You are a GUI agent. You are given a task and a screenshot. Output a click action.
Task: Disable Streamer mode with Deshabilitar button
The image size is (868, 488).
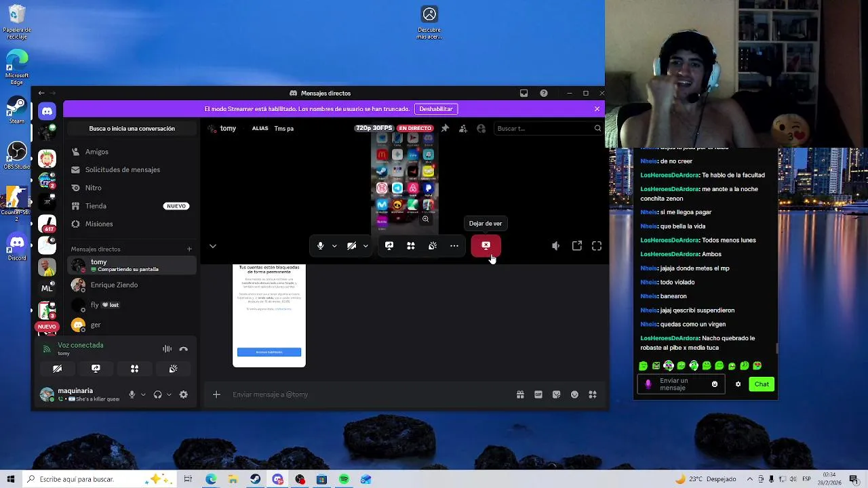click(436, 108)
